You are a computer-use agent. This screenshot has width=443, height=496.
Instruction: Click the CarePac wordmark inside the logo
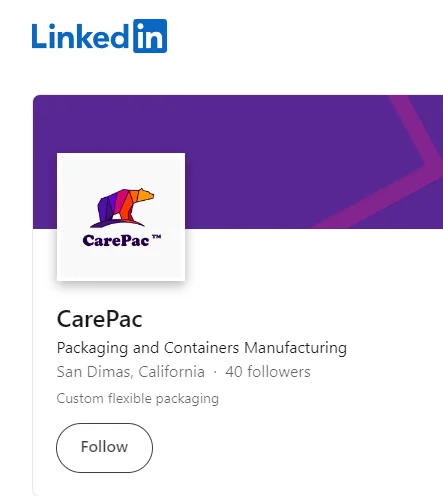[116, 241]
